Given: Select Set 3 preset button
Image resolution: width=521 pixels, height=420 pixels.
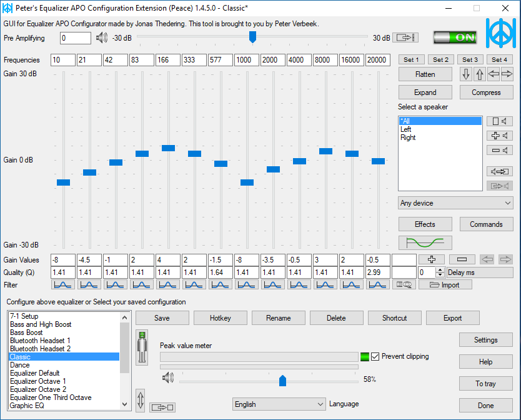Looking at the screenshot, I should point(470,59).
